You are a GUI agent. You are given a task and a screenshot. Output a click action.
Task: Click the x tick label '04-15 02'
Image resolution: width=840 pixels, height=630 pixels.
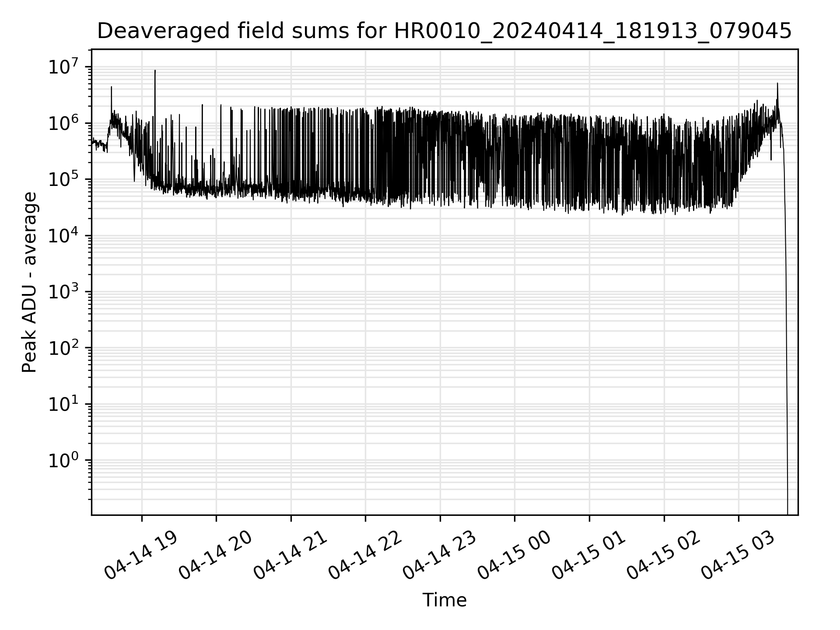[x=664, y=555]
